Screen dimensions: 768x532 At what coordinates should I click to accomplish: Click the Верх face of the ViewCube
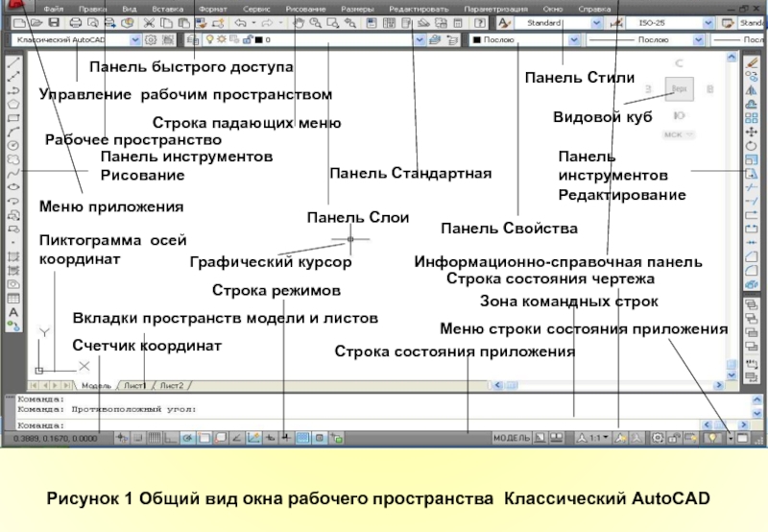click(x=680, y=88)
